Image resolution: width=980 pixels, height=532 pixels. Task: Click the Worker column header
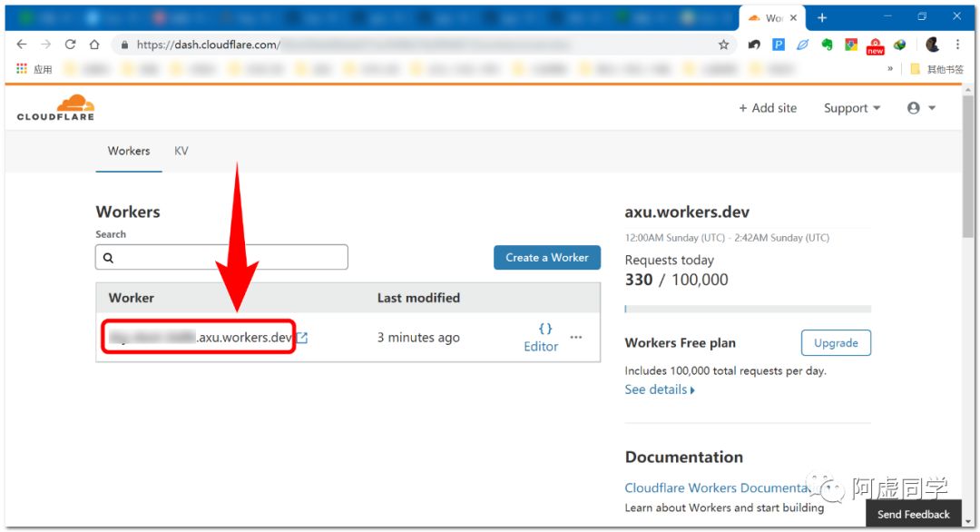pyautogui.click(x=132, y=298)
